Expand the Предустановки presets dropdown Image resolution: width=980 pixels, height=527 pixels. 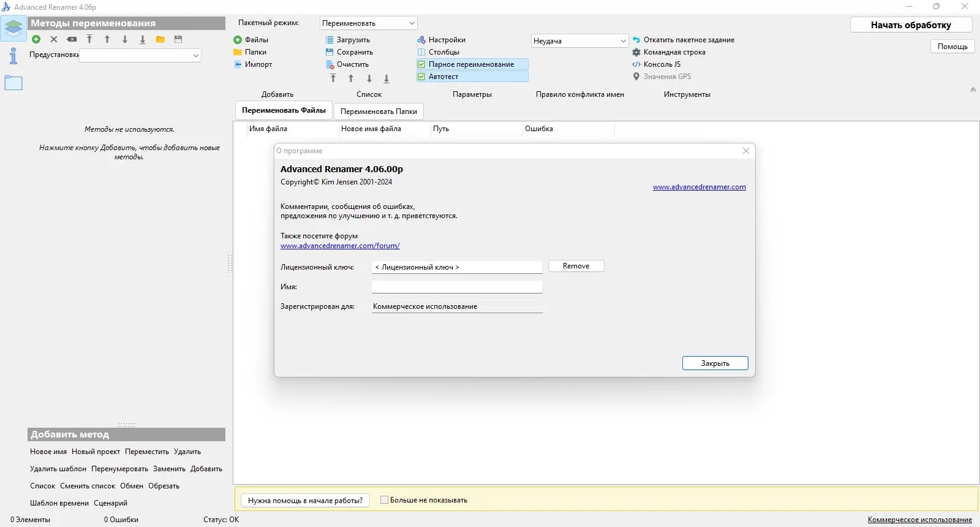tap(140, 55)
